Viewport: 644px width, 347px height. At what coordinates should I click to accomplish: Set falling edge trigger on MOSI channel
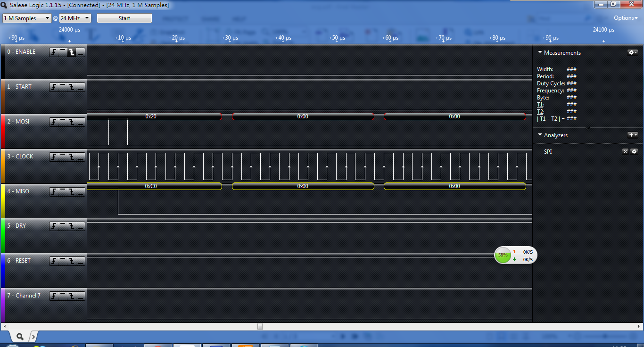(x=72, y=122)
